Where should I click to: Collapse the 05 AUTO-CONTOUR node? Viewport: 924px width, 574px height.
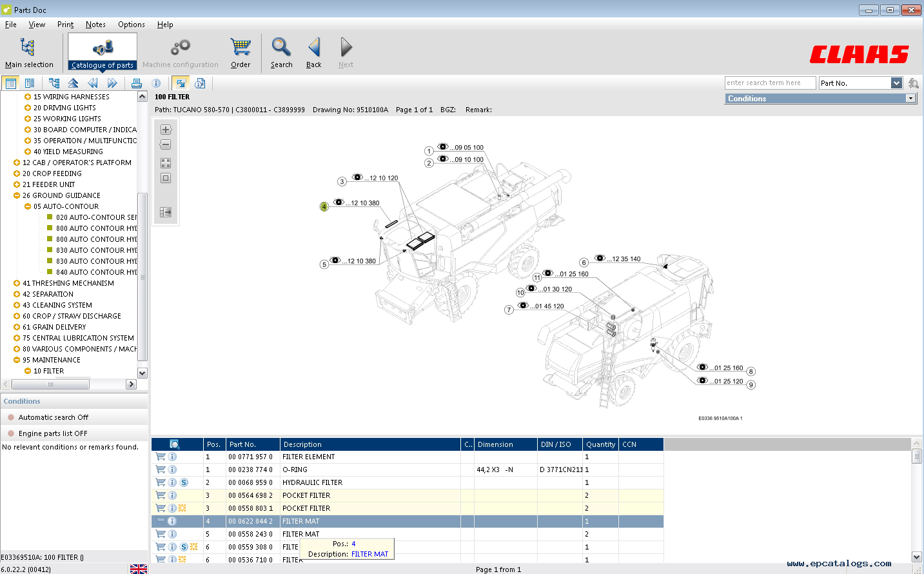click(x=28, y=206)
